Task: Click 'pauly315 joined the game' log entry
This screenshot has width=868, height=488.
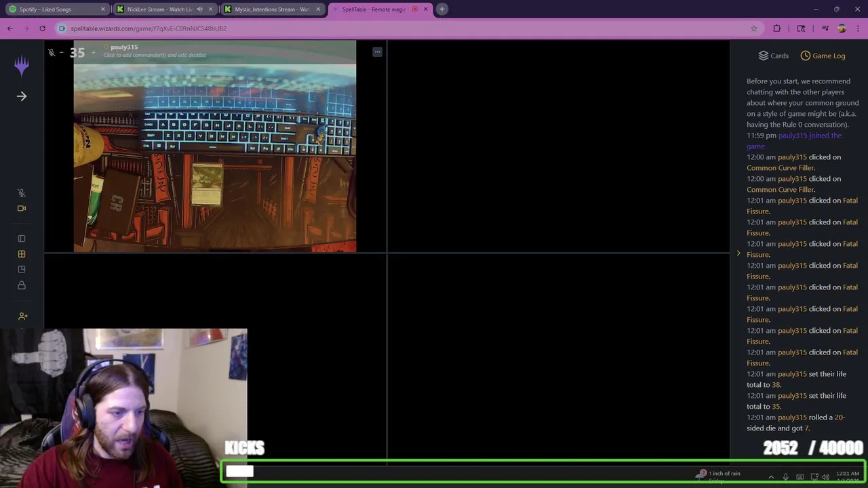Action: tap(794, 140)
